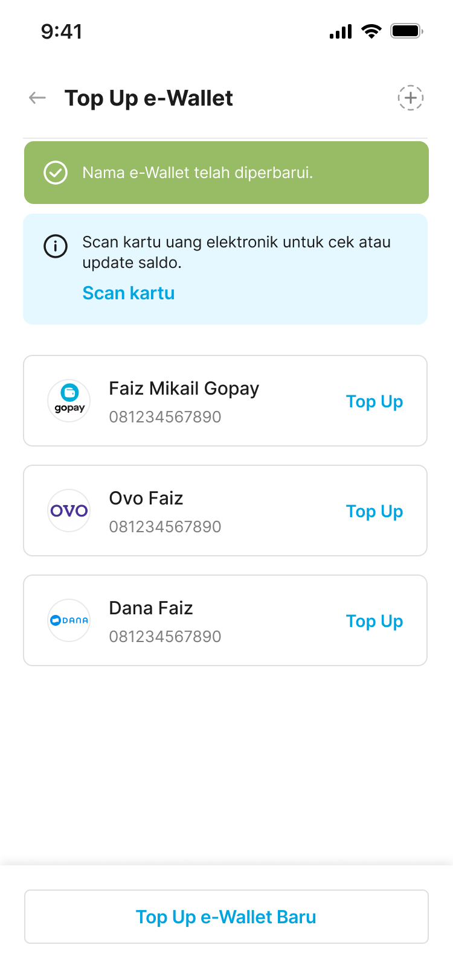
Task: Tap the dashed-circle plus add icon
Action: 410,98
